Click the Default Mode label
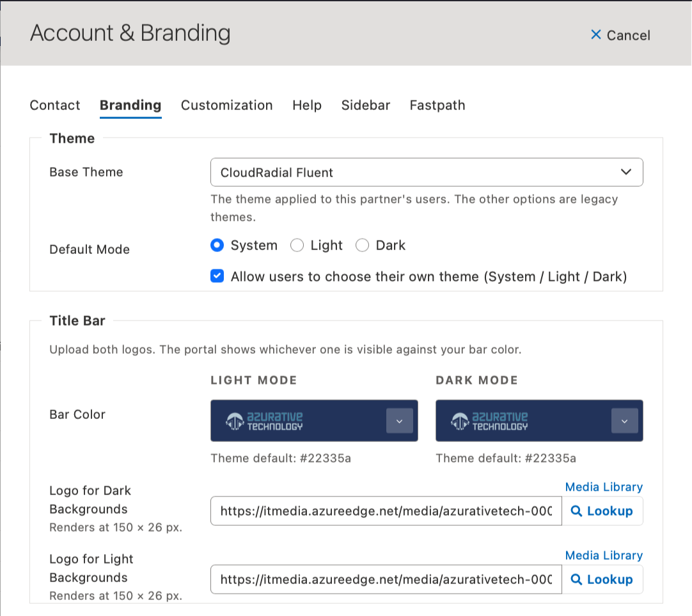 (x=90, y=249)
